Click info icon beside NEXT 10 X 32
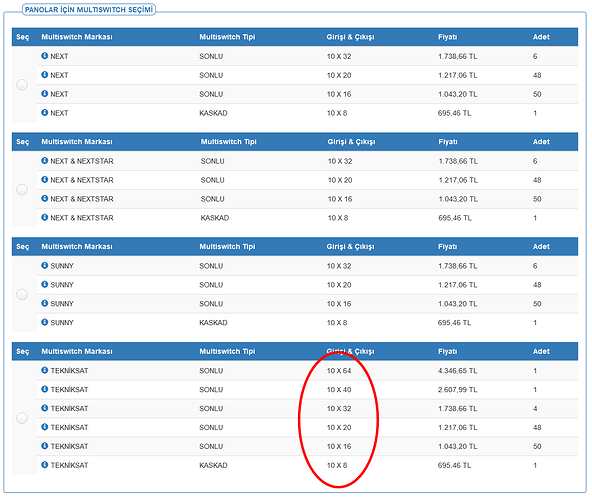The width and height of the screenshot is (592, 500). pyautogui.click(x=45, y=56)
